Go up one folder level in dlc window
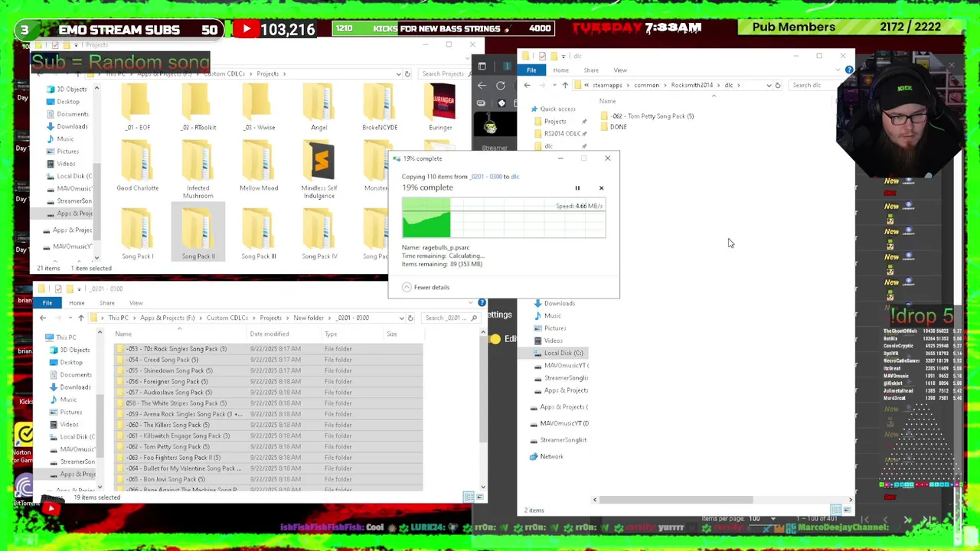 [565, 85]
